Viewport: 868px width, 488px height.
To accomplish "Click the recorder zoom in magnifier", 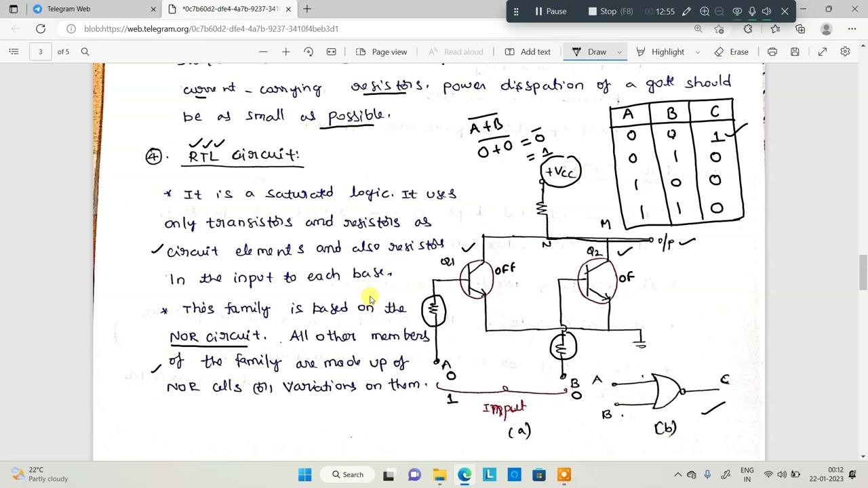I will (x=705, y=11).
